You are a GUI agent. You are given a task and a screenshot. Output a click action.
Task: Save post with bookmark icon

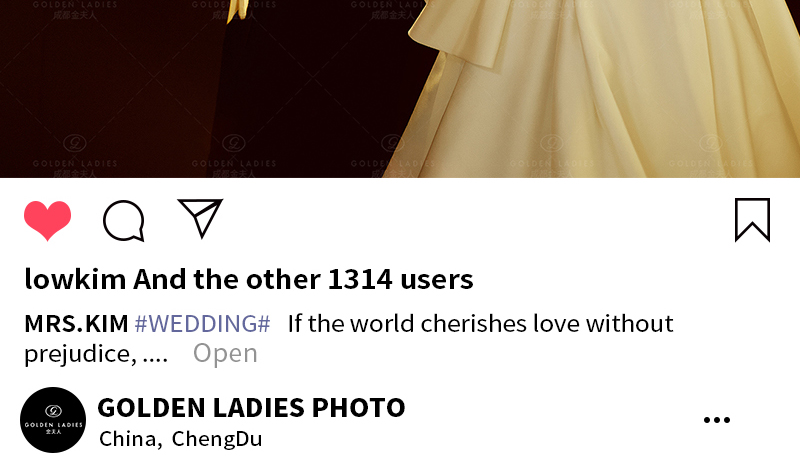point(753,220)
